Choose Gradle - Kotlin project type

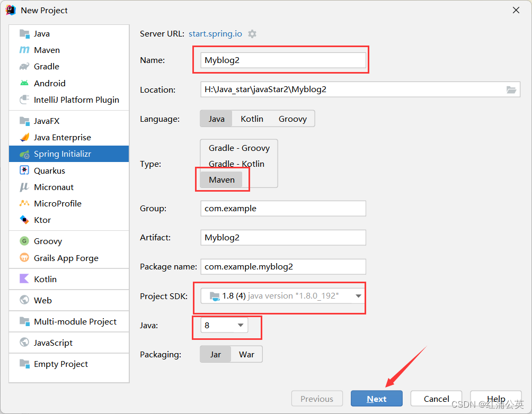tap(236, 164)
